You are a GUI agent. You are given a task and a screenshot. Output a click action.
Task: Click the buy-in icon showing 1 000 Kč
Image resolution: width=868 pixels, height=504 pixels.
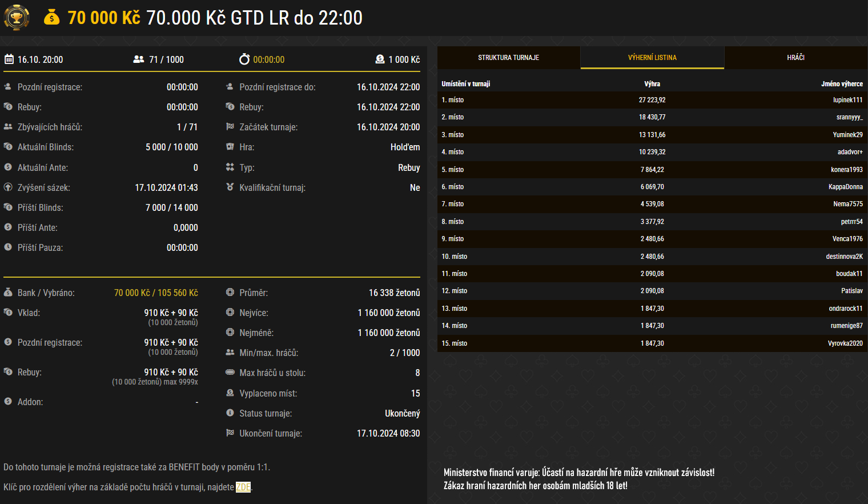pos(381,59)
